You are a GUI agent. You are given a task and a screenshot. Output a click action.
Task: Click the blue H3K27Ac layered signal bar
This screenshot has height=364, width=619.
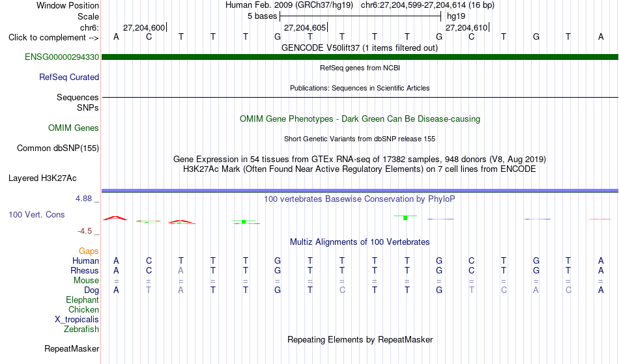point(360,191)
